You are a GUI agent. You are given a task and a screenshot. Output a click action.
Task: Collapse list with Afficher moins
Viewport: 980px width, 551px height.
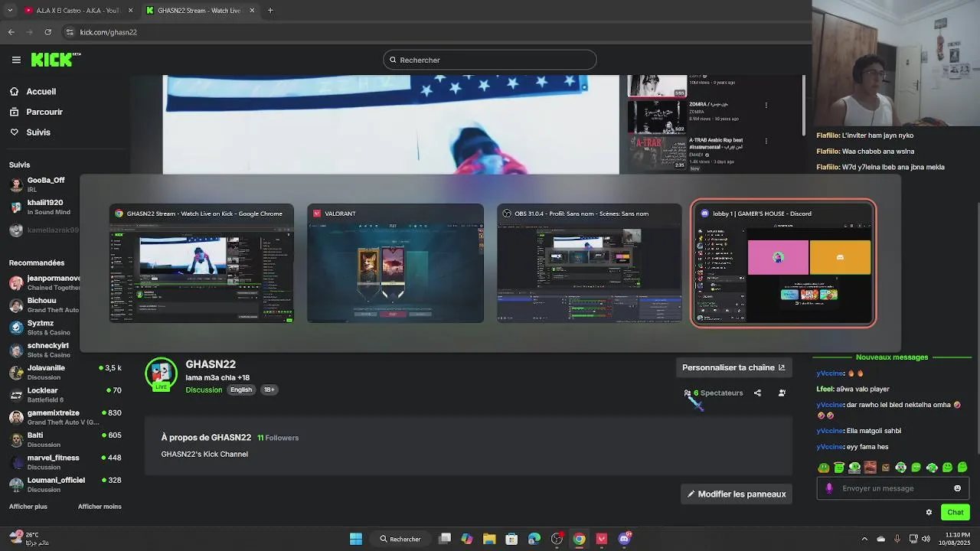100,507
